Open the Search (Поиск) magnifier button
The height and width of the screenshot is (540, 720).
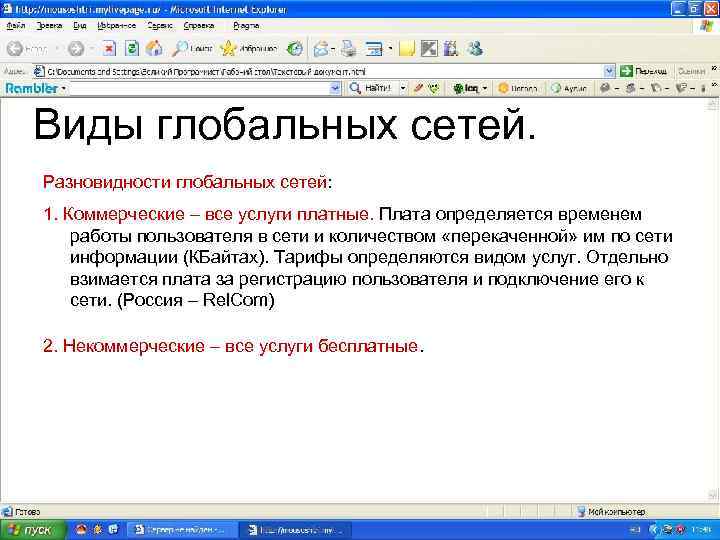tap(192, 48)
